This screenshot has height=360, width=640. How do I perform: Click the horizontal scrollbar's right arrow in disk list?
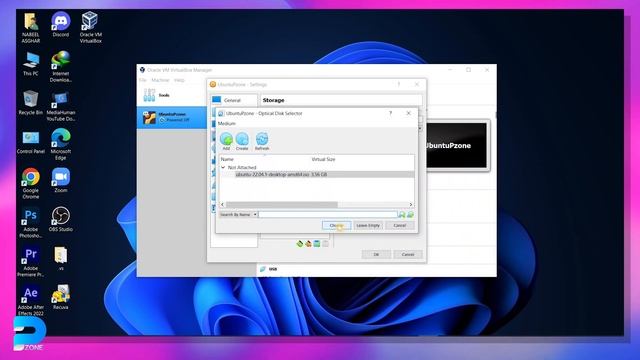coord(411,204)
